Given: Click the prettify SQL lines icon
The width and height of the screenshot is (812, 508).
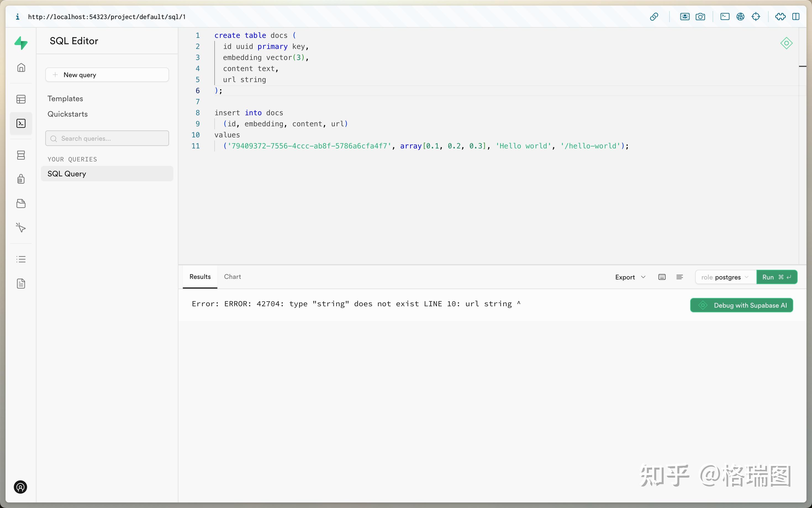Looking at the screenshot, I should point(679,277).
